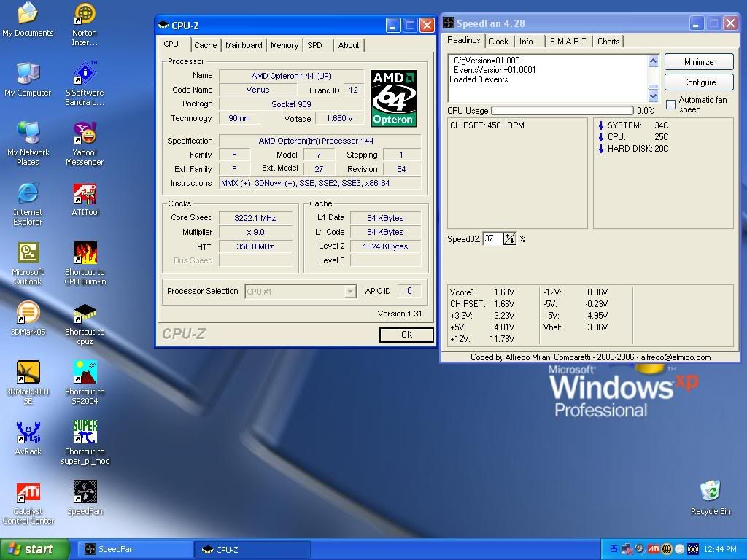This screenshot has height=560, width=747.
Task: Switch to the Mainboard tab
Action: point(244,45)
